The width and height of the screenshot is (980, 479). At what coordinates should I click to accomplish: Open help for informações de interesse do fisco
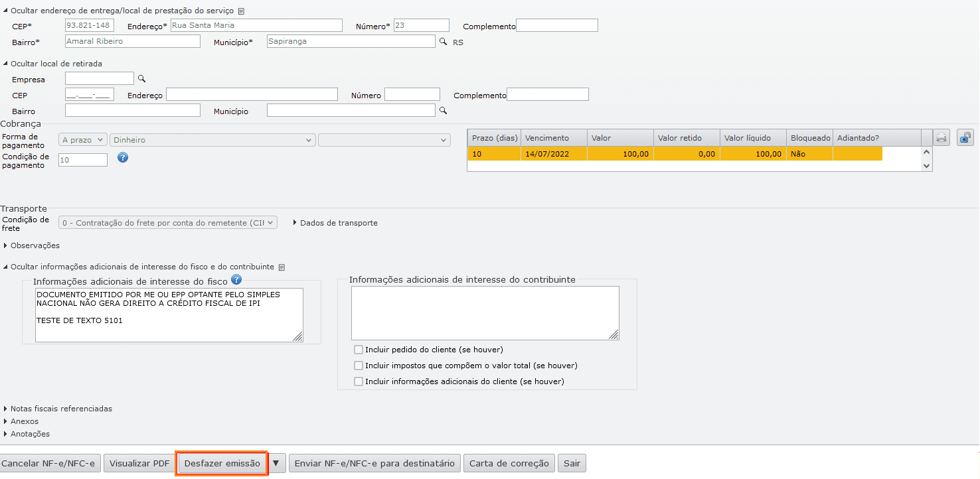(236, 280)
